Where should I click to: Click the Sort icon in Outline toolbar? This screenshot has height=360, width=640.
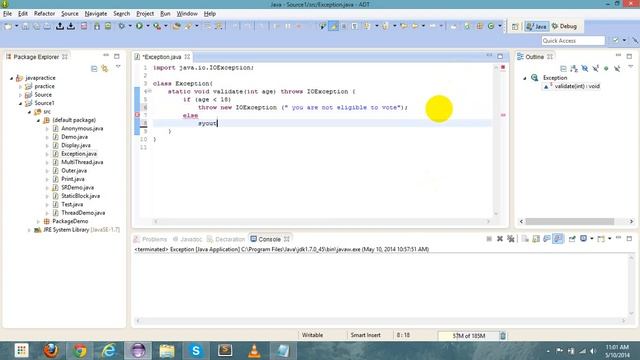(x=574, y=69)
